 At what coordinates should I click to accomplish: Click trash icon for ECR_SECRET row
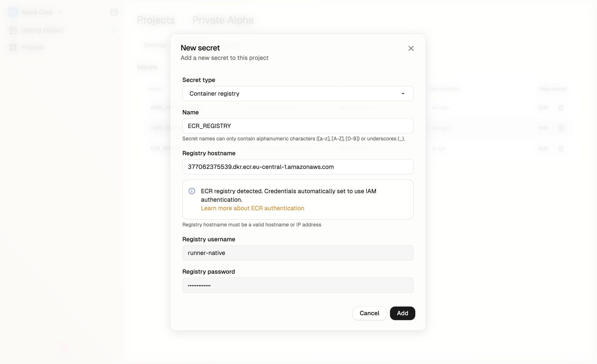(561, 148)
